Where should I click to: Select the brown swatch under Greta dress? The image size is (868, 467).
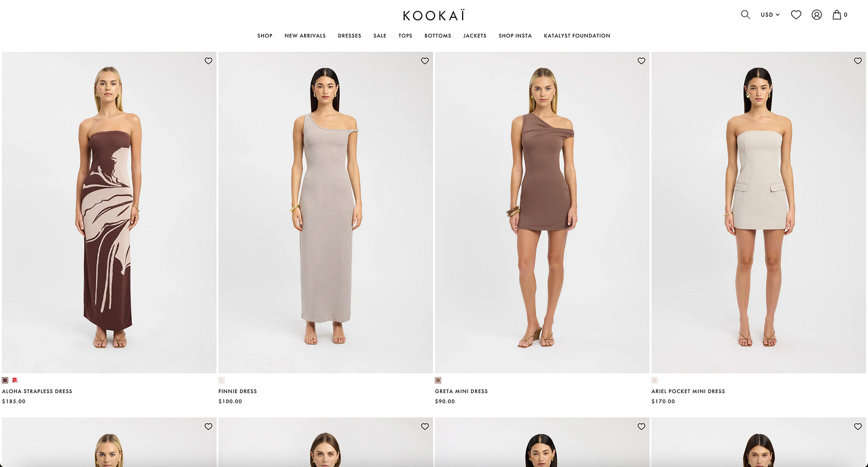(438, 380)
